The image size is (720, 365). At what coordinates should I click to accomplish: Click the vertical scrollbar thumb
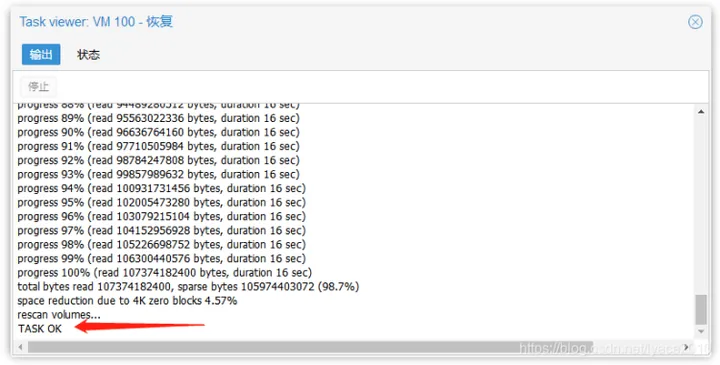[701, 310]
